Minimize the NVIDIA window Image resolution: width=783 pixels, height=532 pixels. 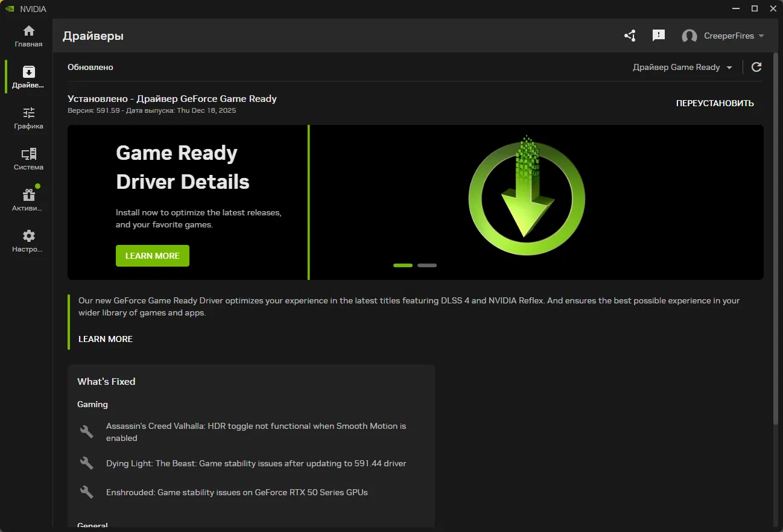tap(737, 8)
